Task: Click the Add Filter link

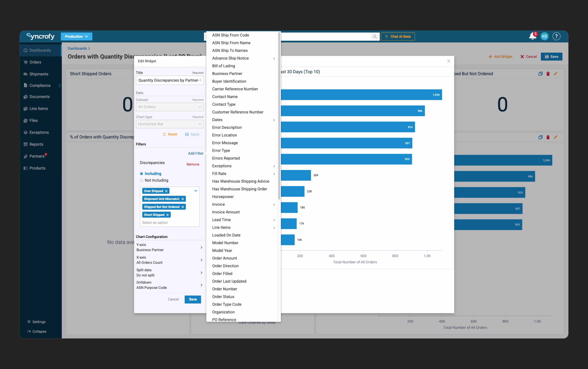Action: coord(196,153)
